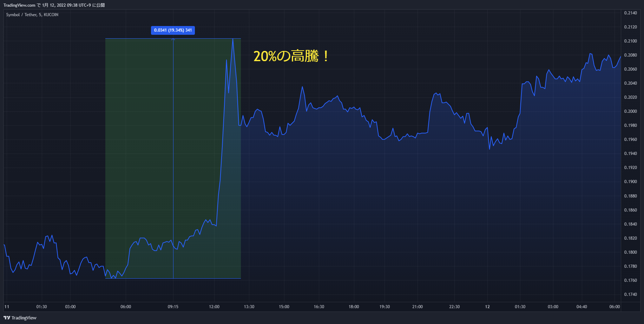Click the Symbol / Tether, 5, KUCOIN title
The image size is (644, 324).
point(32,15)
